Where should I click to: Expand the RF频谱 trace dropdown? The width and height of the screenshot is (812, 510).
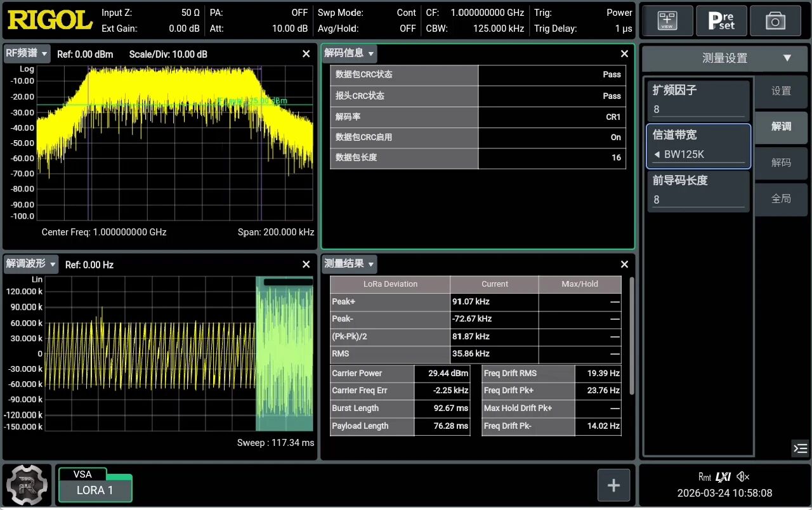(27, 53)
